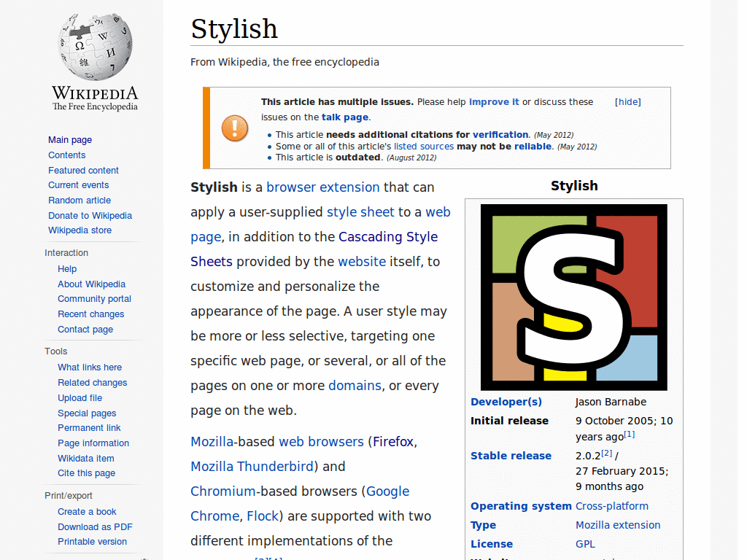Screen dimensions: 747x560
Task: Follow the Firefox link
Action: [393, 441]
